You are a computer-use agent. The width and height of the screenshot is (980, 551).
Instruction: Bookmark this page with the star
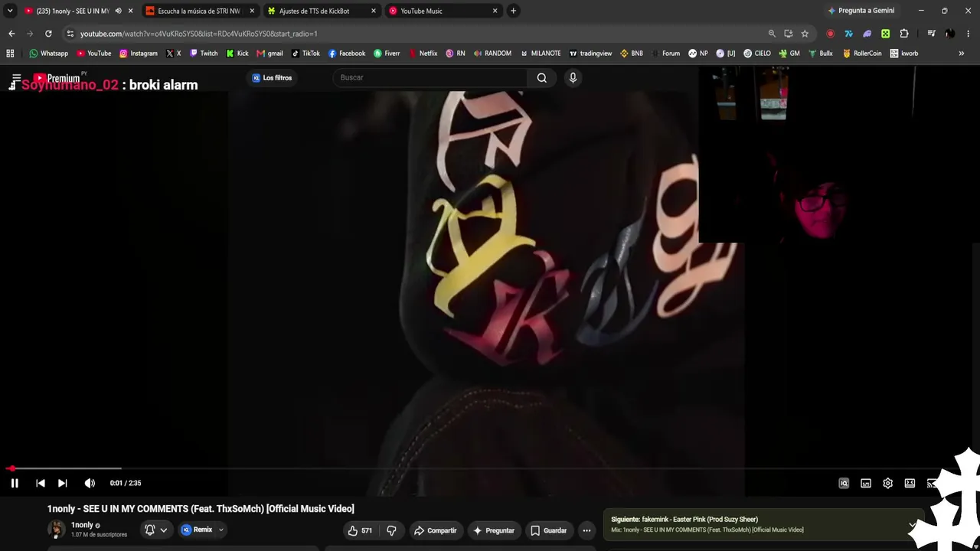805,34
